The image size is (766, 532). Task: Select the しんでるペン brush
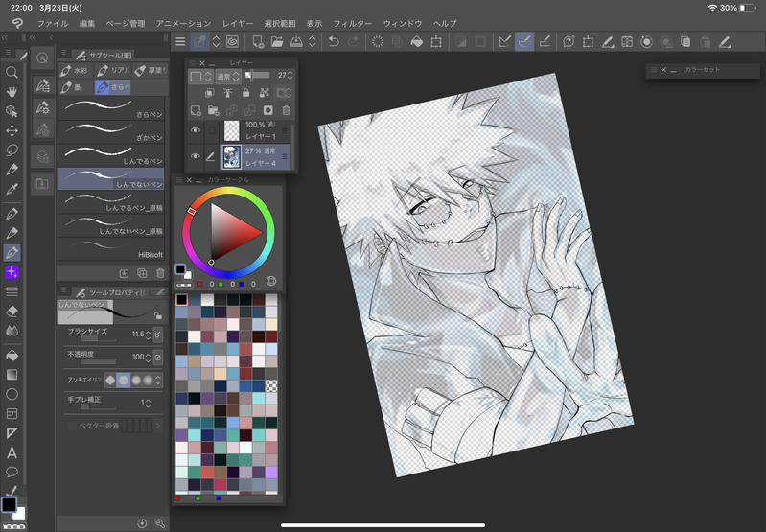click(x=110, y=155)
